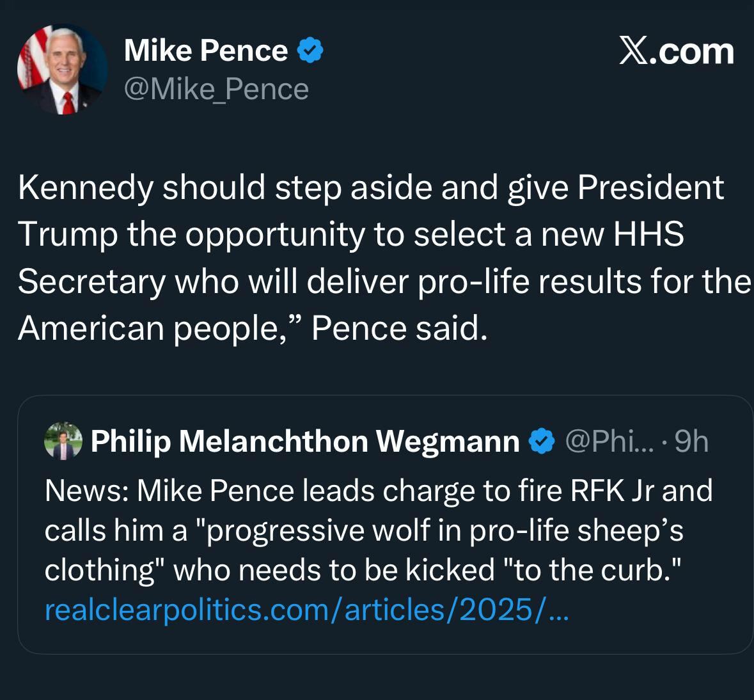Click the Mike Pence display name

205,51
